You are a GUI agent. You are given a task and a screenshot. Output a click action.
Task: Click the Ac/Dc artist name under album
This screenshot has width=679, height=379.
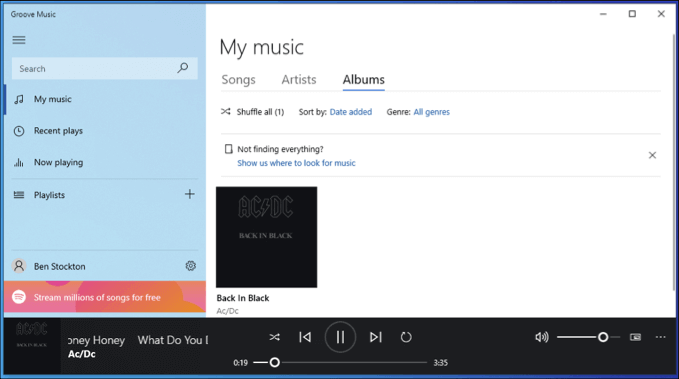click(227, 311)
